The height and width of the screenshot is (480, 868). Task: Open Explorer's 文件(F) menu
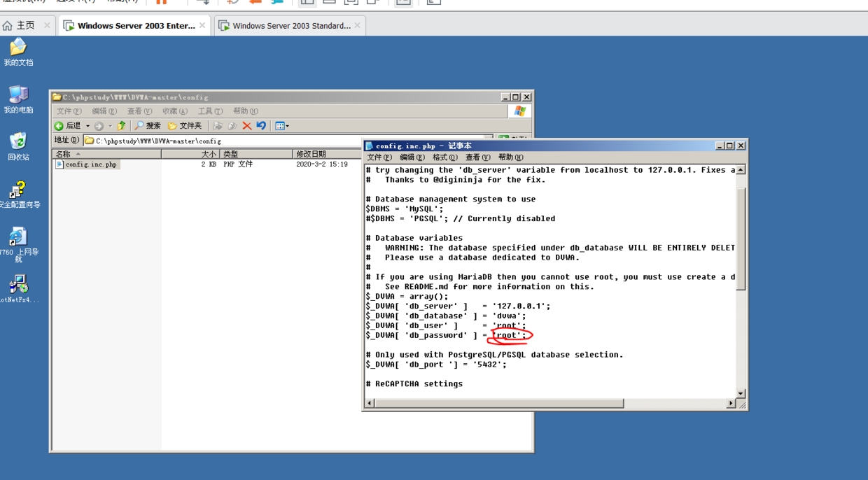69,111
